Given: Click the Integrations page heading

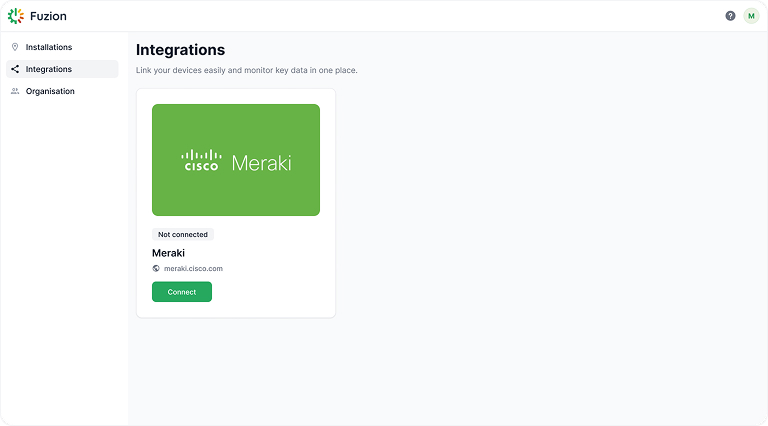Looking at the screenshot, I should pos(180,50).
